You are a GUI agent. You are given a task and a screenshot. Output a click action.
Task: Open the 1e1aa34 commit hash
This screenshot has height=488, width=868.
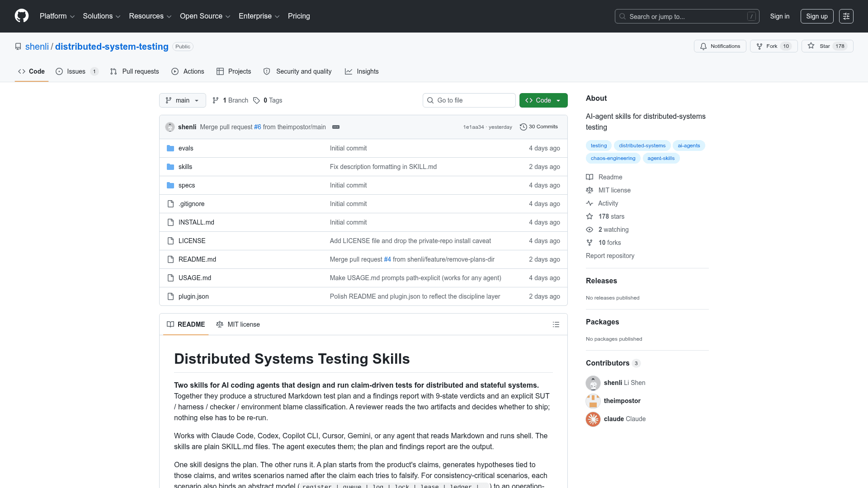click(473, 127)
